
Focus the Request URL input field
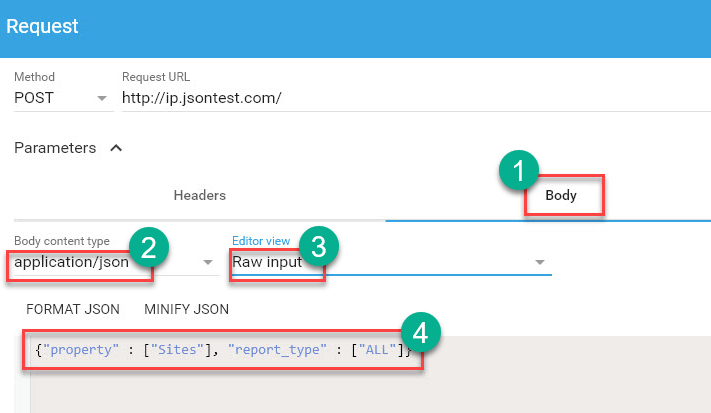[400, 98]
